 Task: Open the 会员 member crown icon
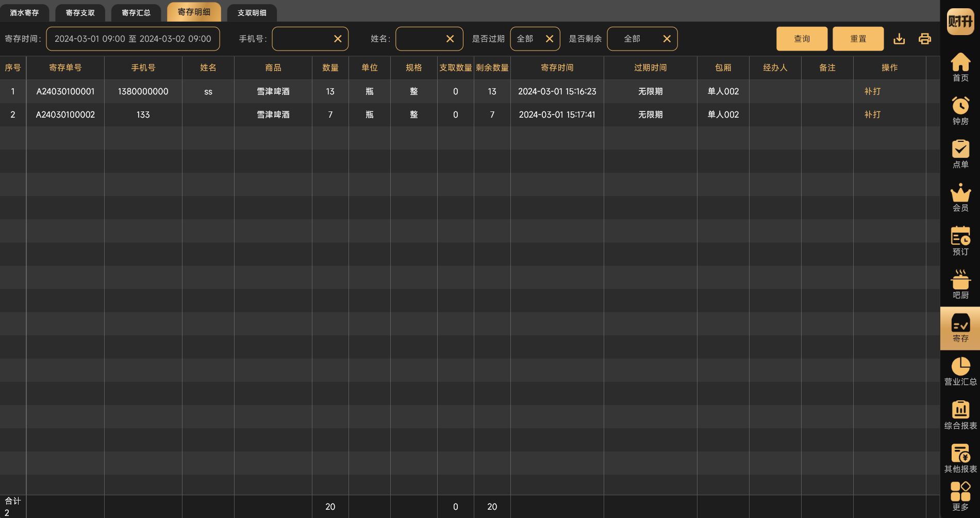click(x=960, y=197)
